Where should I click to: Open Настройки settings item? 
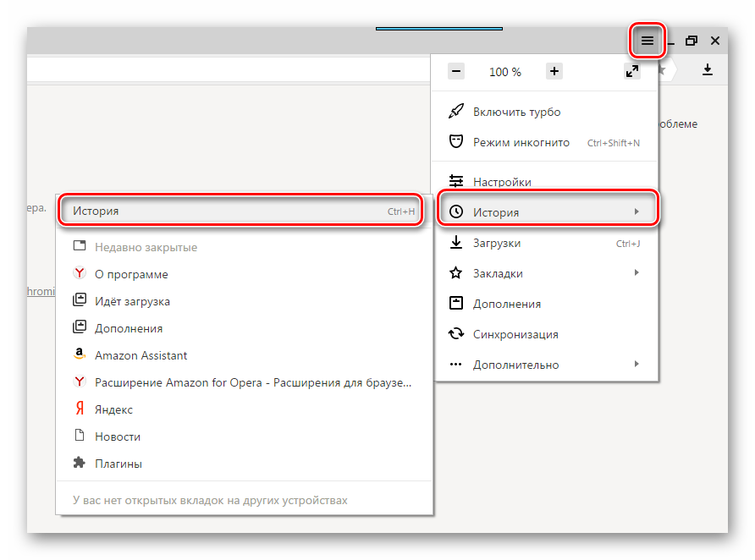[x=502, y=182]
